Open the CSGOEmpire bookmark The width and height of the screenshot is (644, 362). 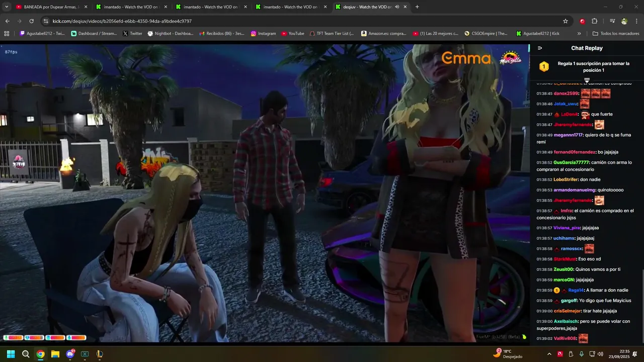click(487, 34)
